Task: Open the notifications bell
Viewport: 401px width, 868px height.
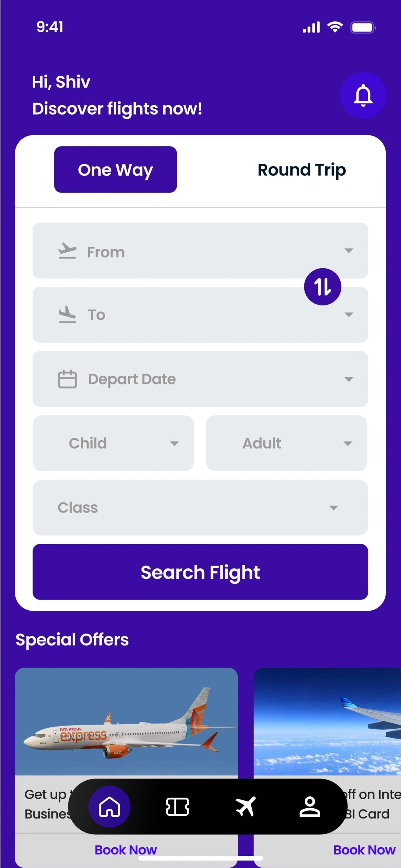Action: pyautogui.click(x=363, y=95)
